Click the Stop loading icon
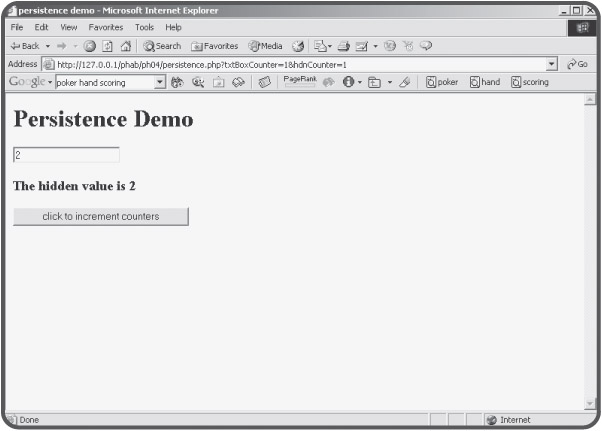Image resolution: width=602 pixels, height=431 pixels. coord(90,46)
